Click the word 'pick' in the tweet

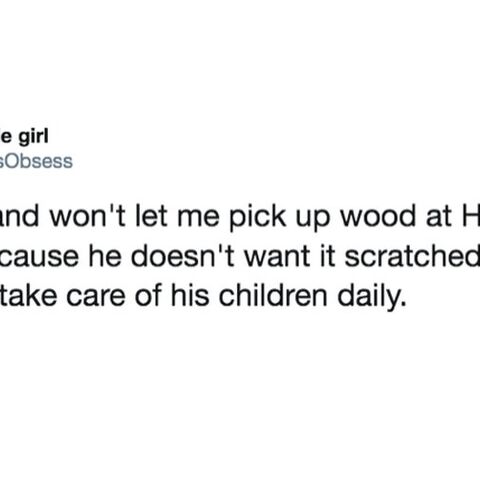coord(258,219)
